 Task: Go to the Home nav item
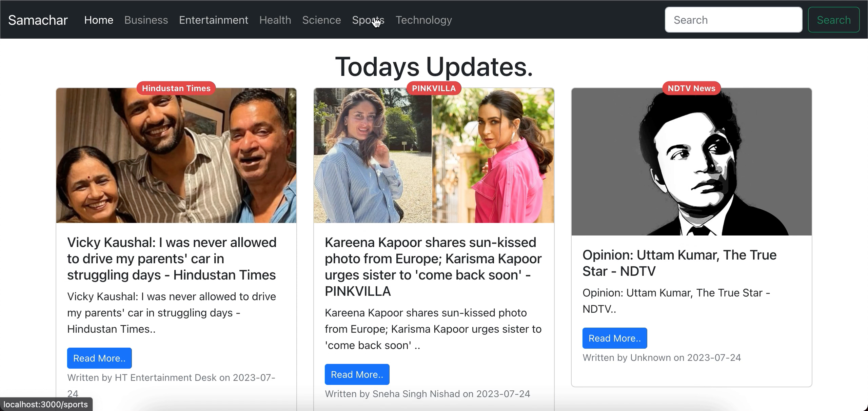tap(99, 20)
